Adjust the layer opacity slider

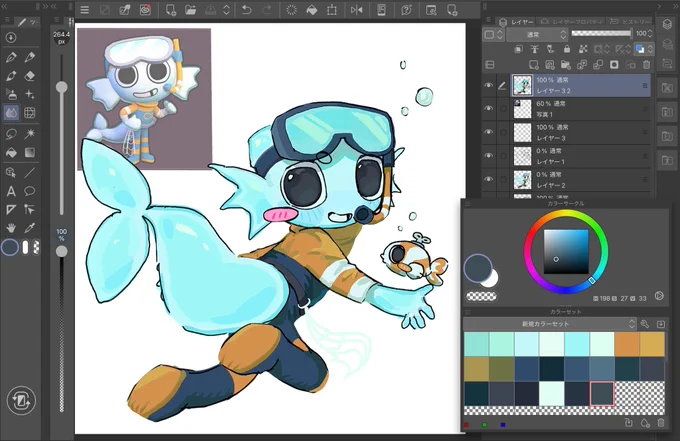click(x=602, y=33)
